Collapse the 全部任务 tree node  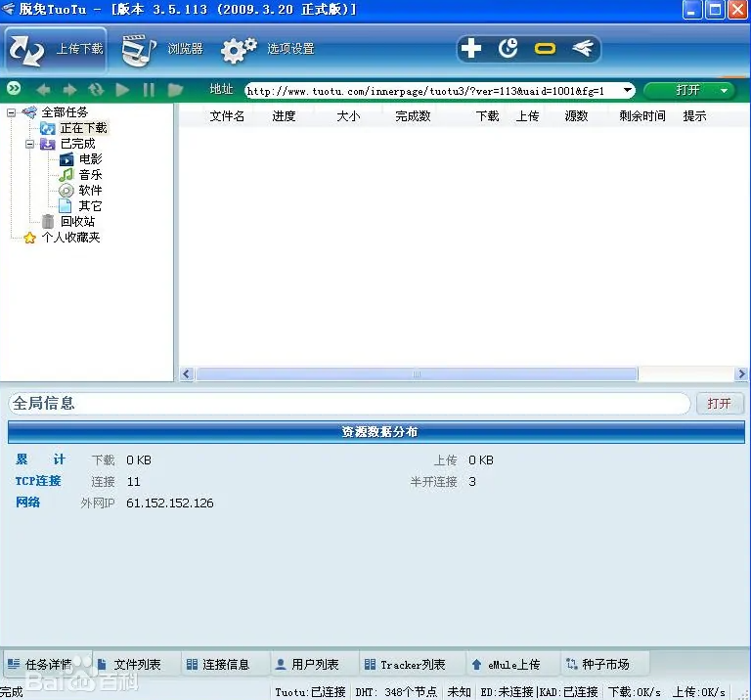12,112
